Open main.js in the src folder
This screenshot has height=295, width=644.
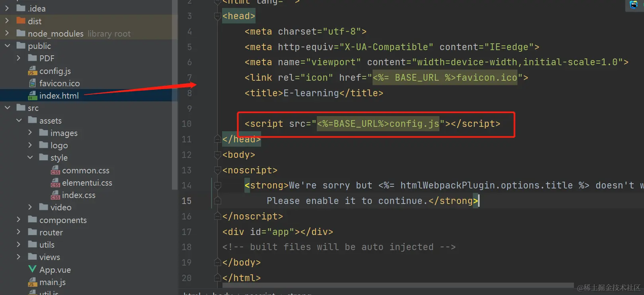pos(52,282)
